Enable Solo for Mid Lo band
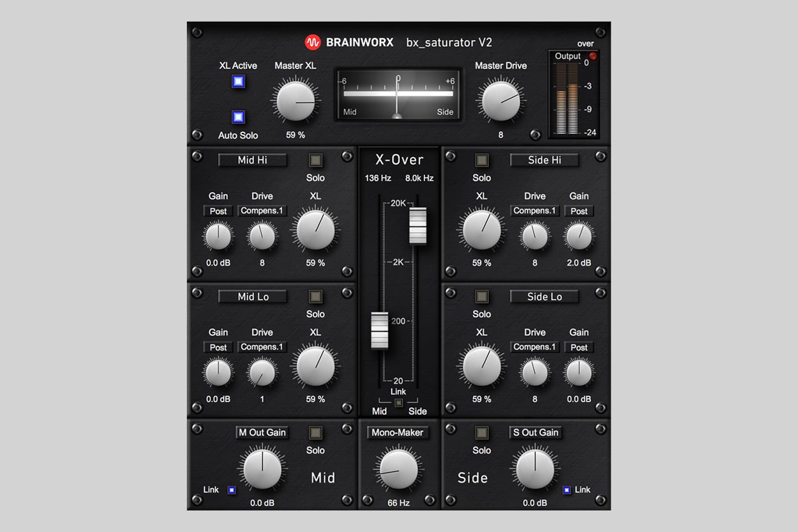This screenshot has height=532, width=798. click(x=315, y=296)
